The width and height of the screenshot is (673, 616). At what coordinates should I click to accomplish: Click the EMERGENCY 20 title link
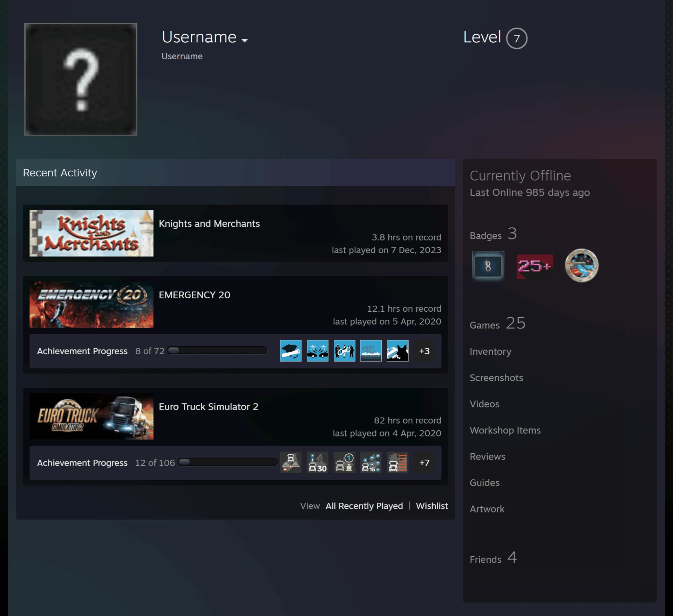click(195, 295)
